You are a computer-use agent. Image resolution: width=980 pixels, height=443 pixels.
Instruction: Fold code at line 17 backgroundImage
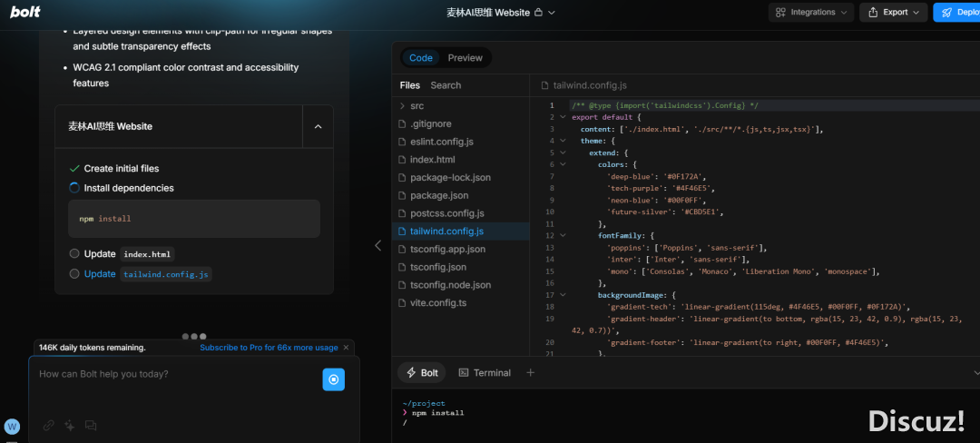tap(563, 296)
